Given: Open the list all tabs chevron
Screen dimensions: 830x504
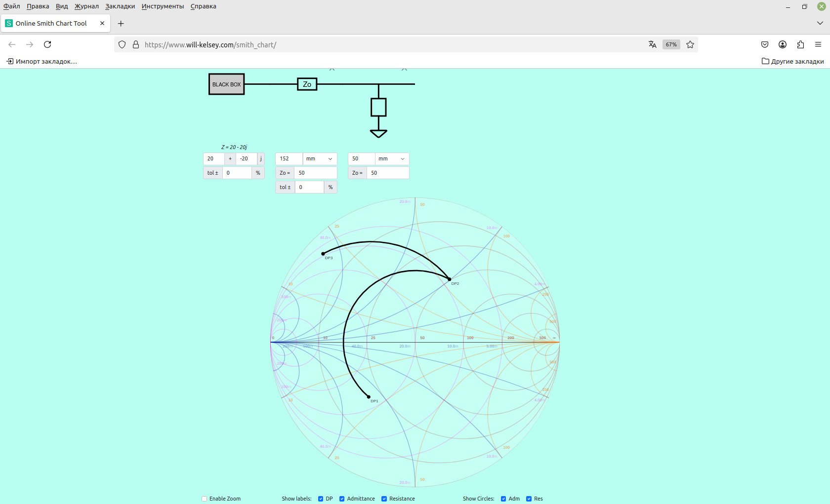Looking at the screenshot, I should coord(820,23).
